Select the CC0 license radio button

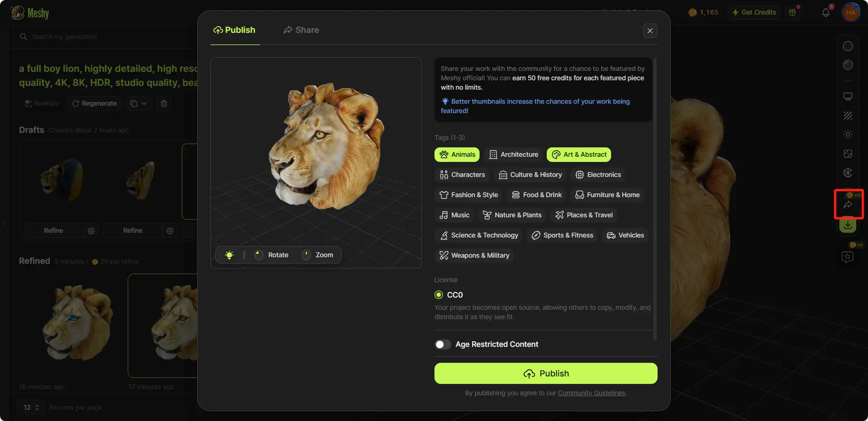[439, 295]
